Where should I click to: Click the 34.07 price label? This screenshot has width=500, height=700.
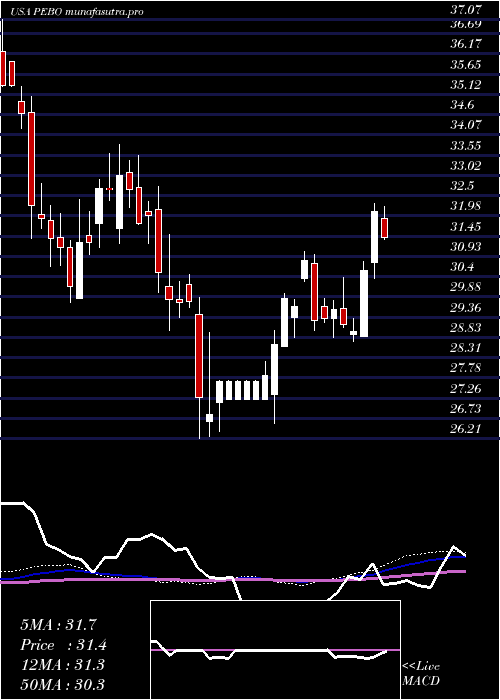466,125
